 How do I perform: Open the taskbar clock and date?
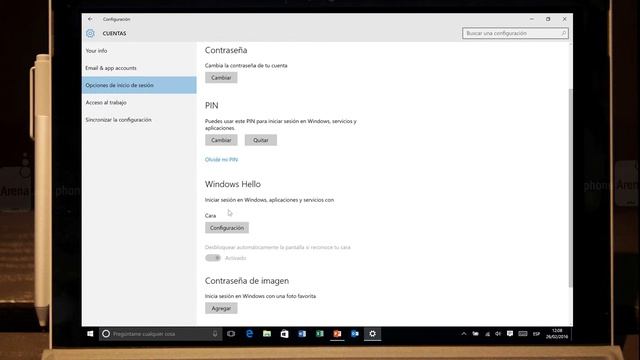click(x=557, y=334)
